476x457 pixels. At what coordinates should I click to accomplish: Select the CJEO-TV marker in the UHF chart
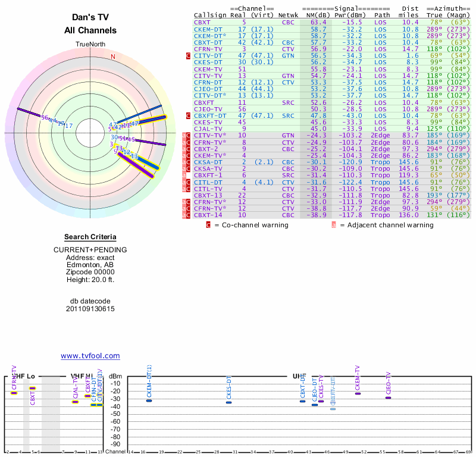pos(389,397)
